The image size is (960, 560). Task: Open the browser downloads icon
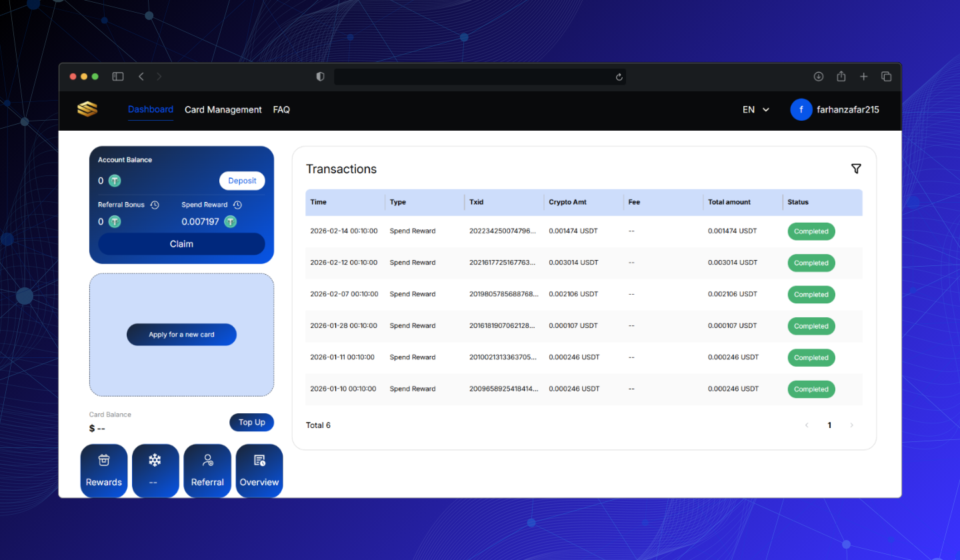pyautogui.click(x=819, y=77)
